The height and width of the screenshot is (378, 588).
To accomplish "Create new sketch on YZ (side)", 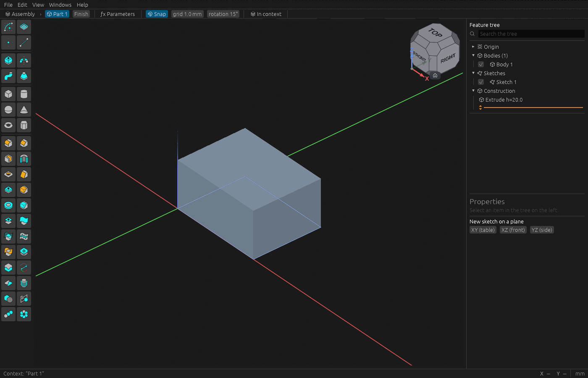I will coord(542,230).
